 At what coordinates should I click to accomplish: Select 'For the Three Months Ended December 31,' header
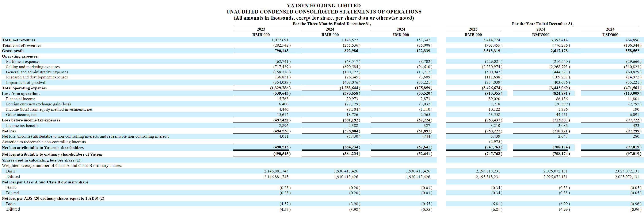tap(332, 24)
